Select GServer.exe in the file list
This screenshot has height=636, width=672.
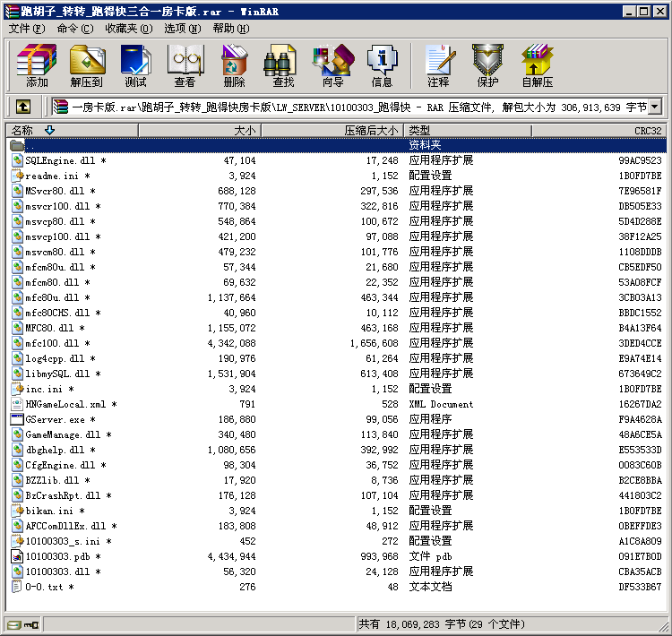(x=55, y=419)
